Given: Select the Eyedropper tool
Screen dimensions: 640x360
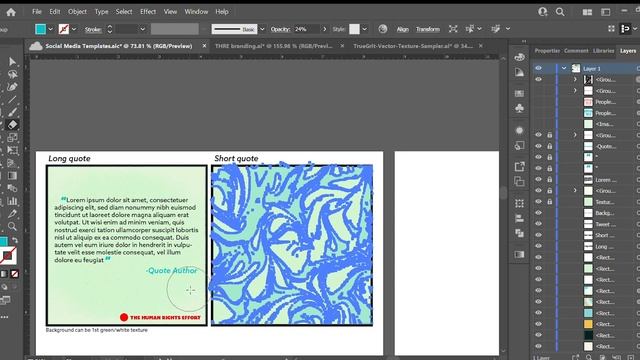Looking at the screenshot, I should (12, 213).
